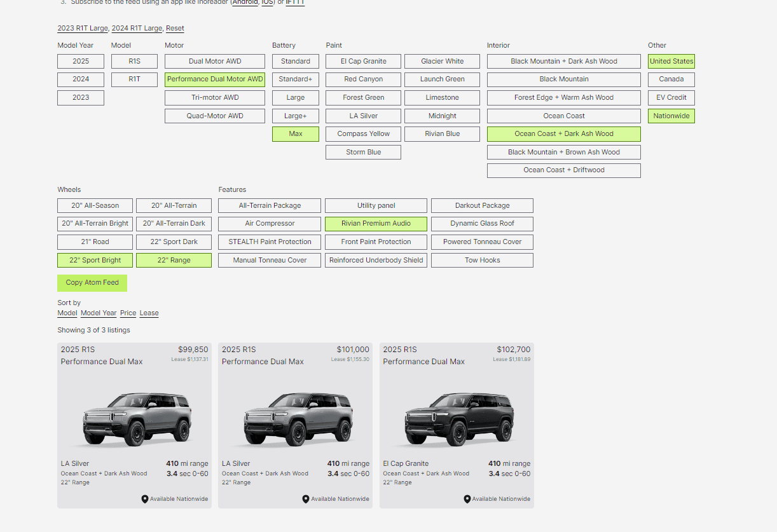Select the R1S model filter
The height and width of the screenshot is (532, 777).
pos(134,62)
